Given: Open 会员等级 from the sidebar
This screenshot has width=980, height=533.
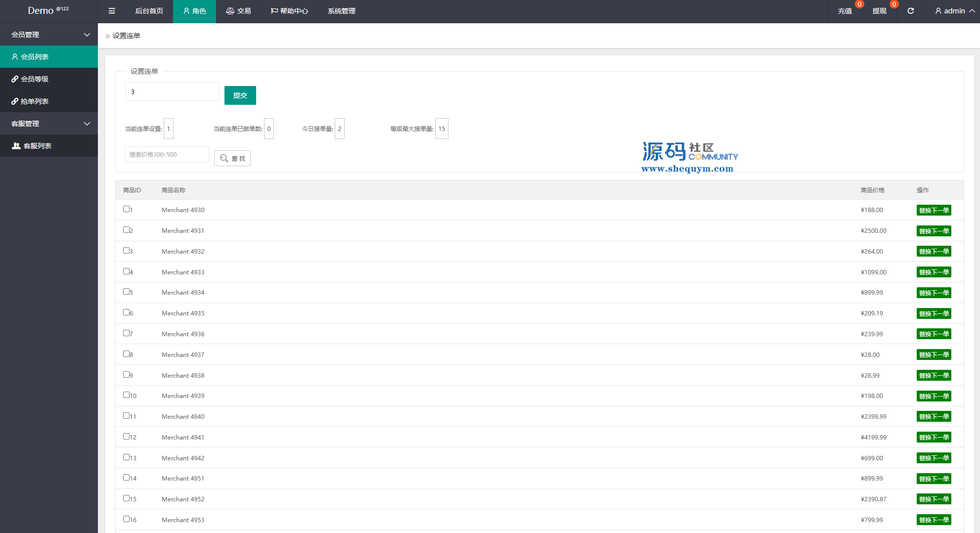Looking at the screenshot, I should click(x=34, y=79).
